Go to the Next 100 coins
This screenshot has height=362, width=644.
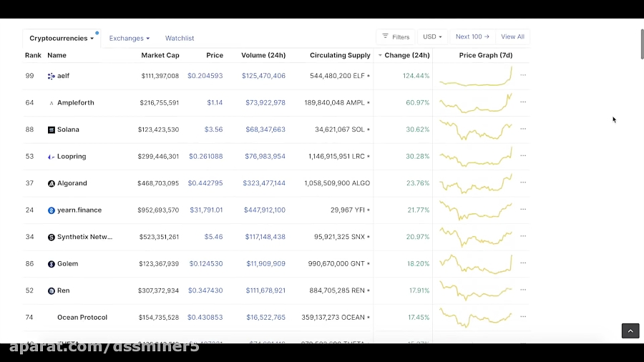pyautogui.click(x=472, y=37)
